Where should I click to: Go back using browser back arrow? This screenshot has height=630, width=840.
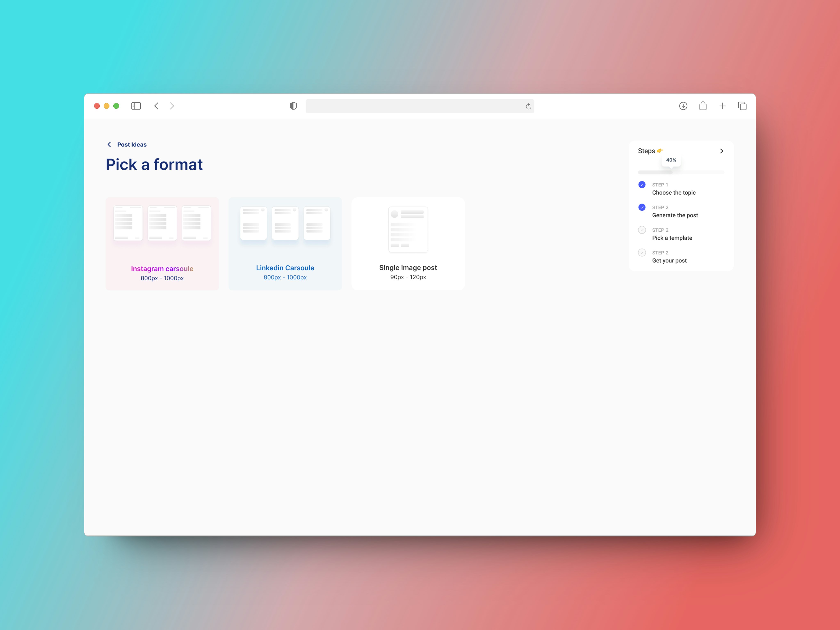pyautogui.click(x=156, y=106)
